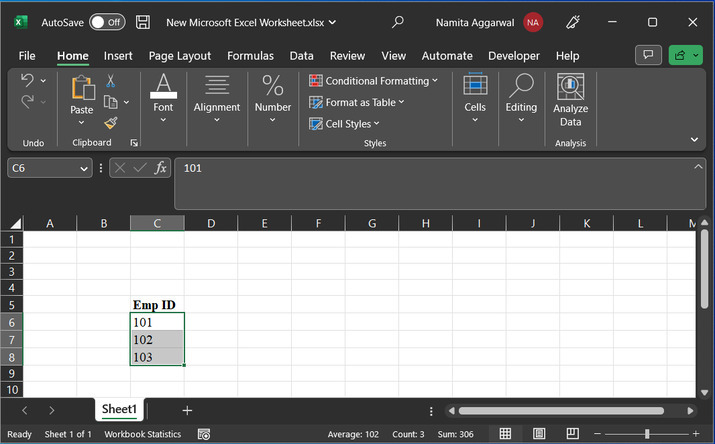
Task: Switch to Normal view in status bar
Action: [505, 434]
